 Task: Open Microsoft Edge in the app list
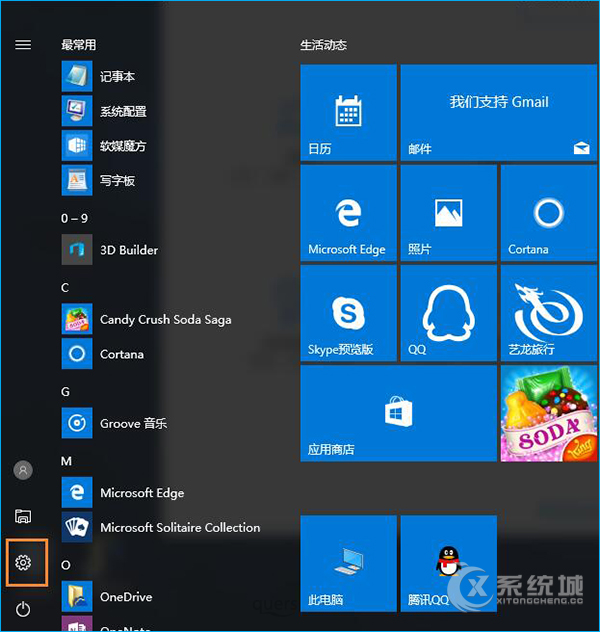point(123,492)
